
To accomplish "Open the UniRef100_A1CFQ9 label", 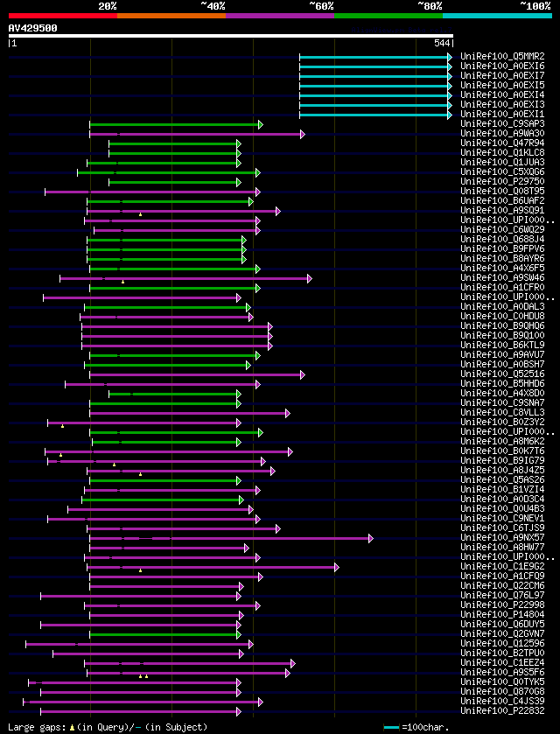I will 502,577.
